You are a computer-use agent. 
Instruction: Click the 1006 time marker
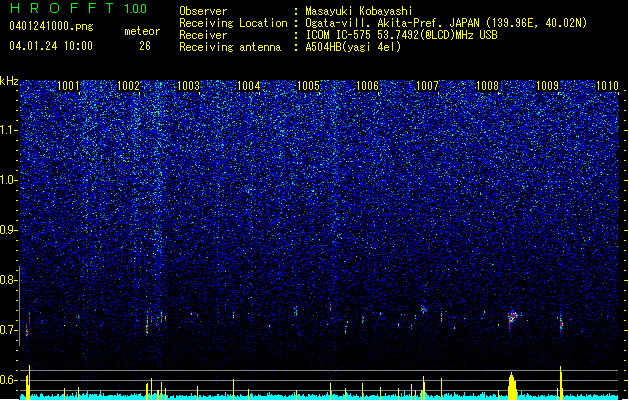coord(367,85)
